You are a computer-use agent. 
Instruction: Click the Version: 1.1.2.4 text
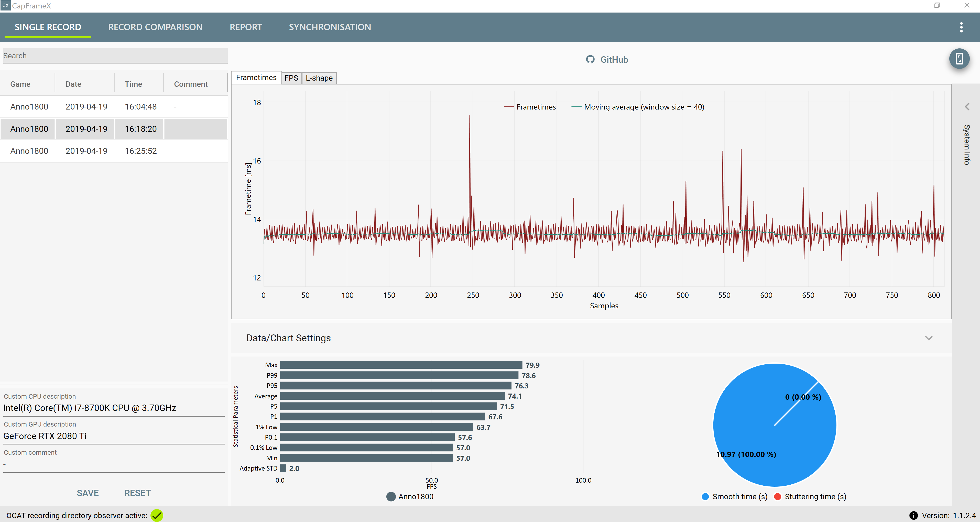pyautogui.click(x=949, y=515)
